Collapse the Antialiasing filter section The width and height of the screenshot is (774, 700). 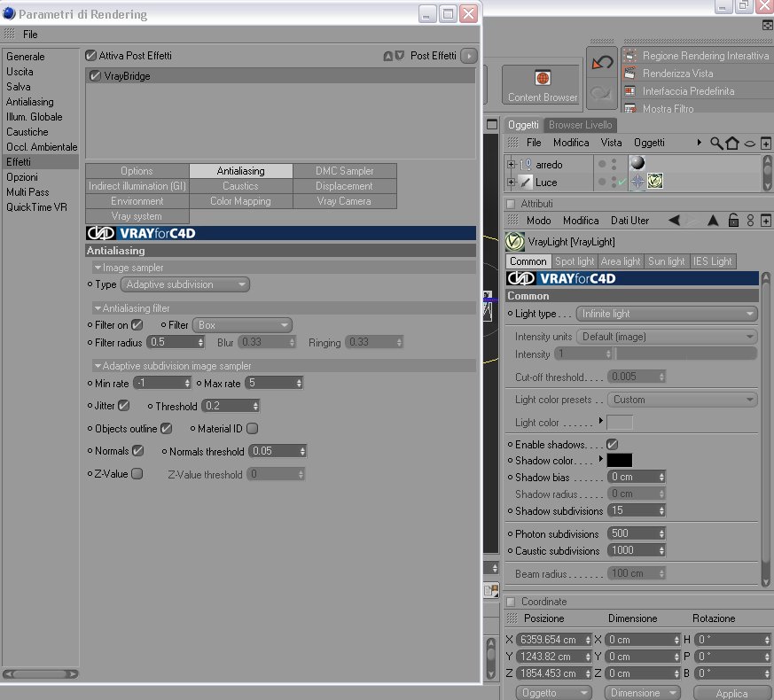click(98, 308)
